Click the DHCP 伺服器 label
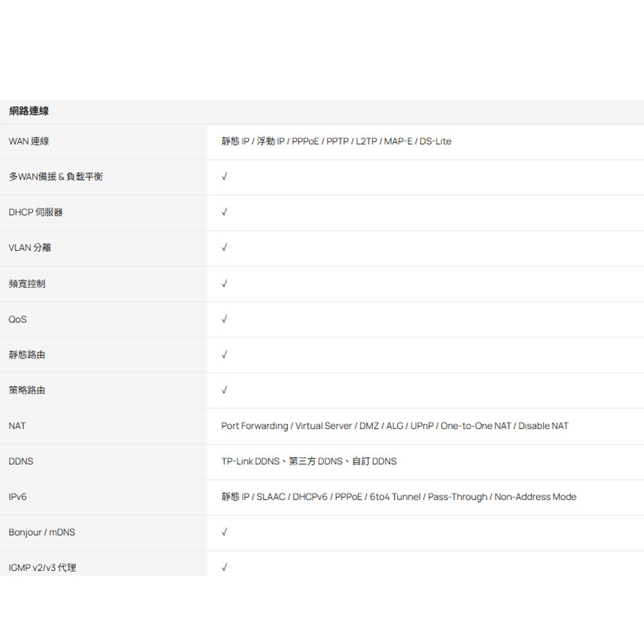Viewport: 644px width, 644px height. 35,213
